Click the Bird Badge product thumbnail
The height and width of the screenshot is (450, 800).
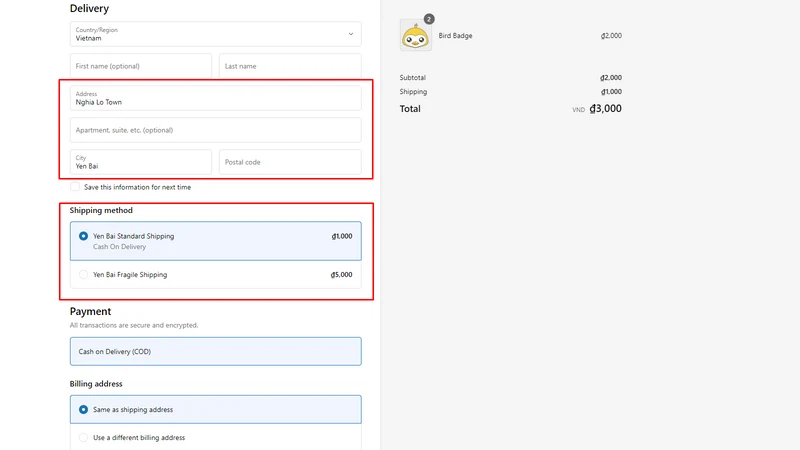(415, 36)
